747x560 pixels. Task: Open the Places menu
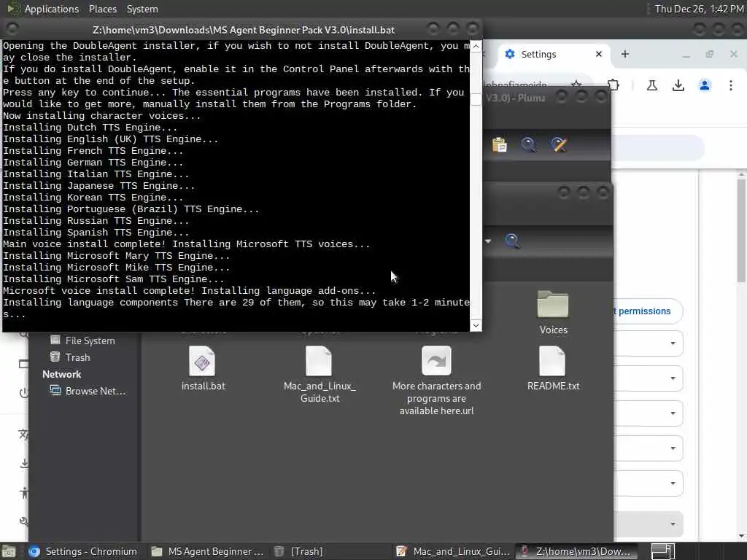pos(102,9)
